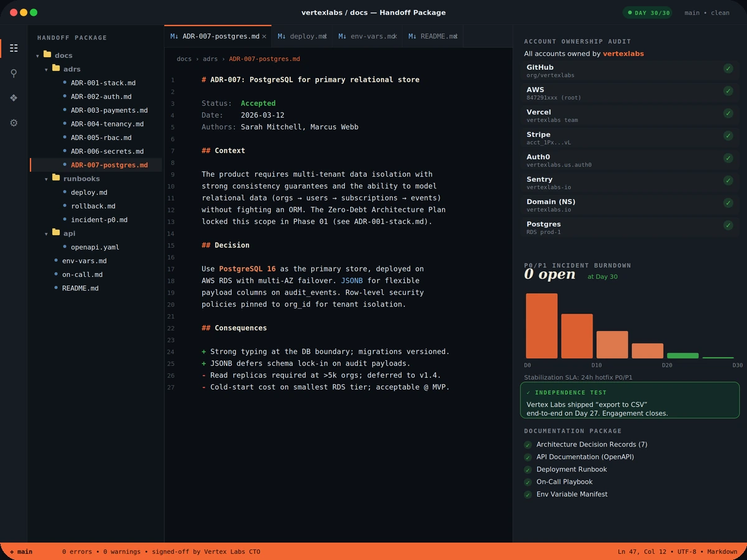Click the green D20 burndown bar
747x560 pixels.
(x=683, y=356)
